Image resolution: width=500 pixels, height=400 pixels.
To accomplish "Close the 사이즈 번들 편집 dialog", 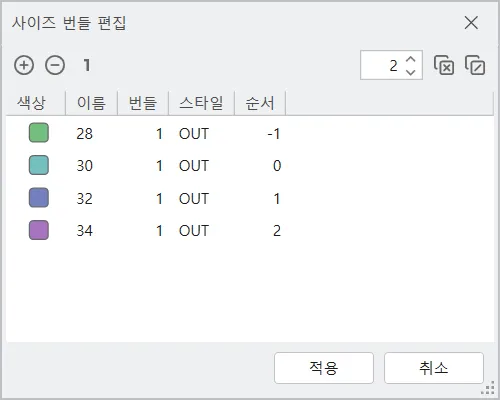I will pos(471,23).
